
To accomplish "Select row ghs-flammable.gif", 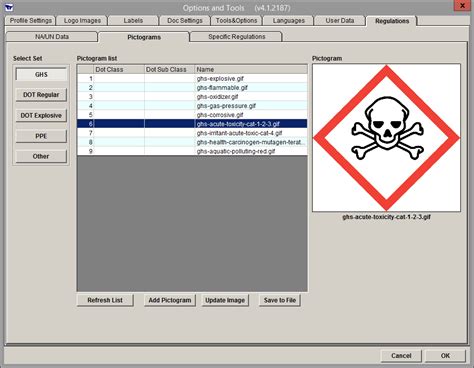I will [192, 88].
